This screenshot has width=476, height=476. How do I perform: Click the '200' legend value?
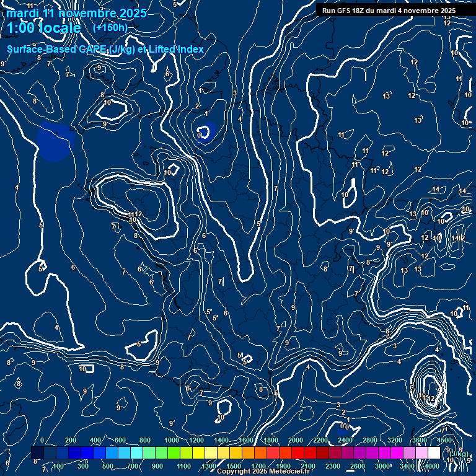pyautogui.click(x=71, y=440)
